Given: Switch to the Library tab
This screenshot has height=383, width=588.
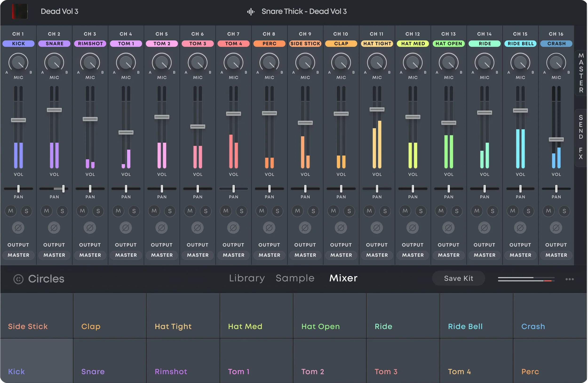Looking at the screenshot, I should 246,278.
